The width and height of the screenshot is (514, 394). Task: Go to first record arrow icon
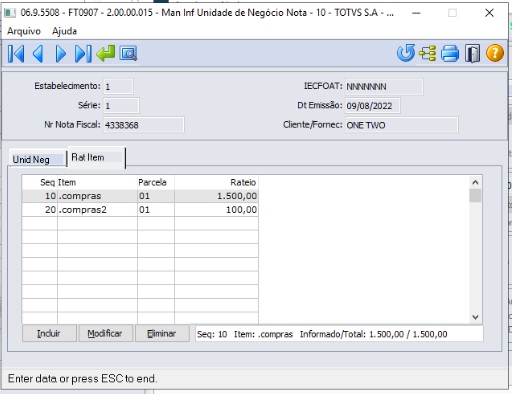(16, 54)
